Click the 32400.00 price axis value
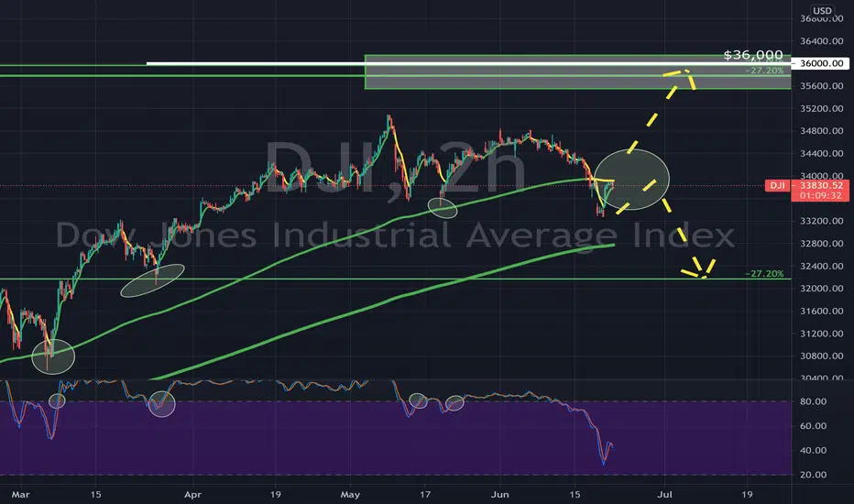This screenshot has height=504, width=854. (821, 266)
